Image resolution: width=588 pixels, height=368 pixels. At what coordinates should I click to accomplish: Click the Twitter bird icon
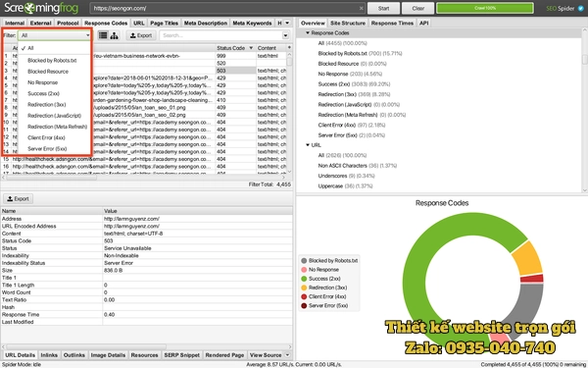pyautogui.click(x=581, y=8)
